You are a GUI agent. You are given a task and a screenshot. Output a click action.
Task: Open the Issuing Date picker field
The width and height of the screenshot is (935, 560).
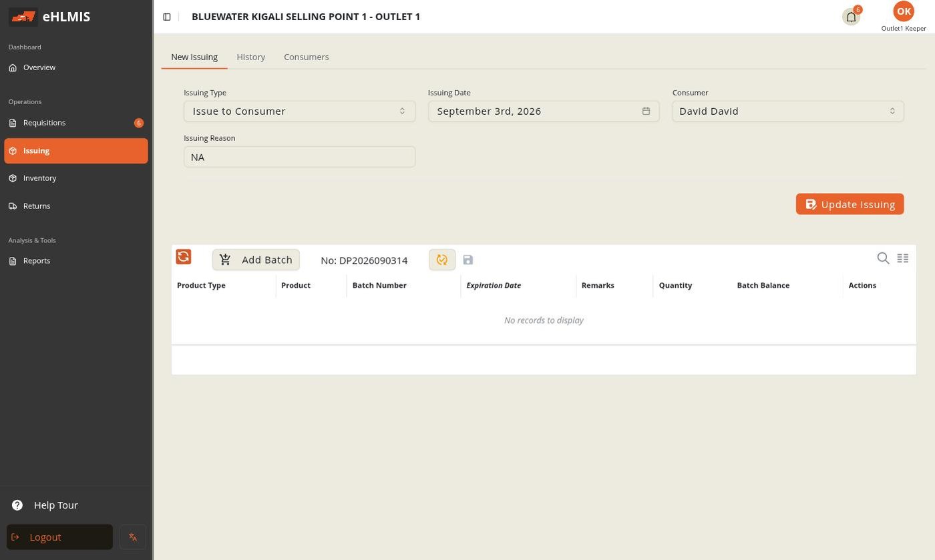544,111
